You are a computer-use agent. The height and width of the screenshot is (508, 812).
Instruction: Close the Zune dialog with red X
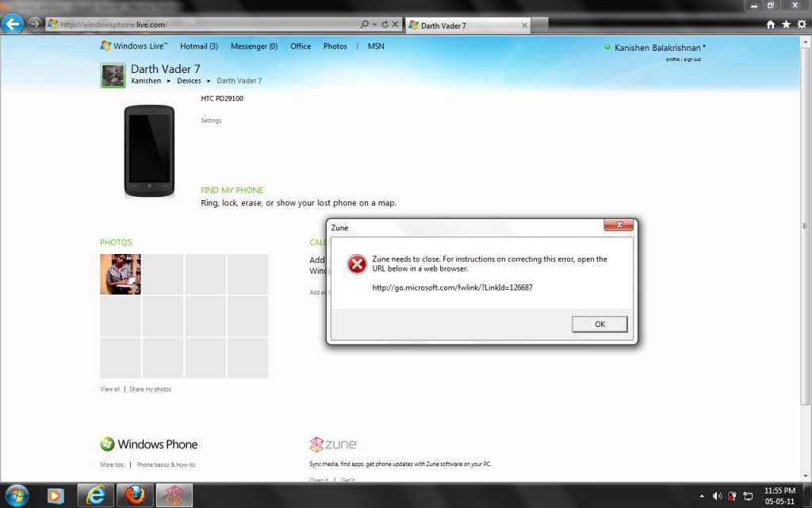point(618,225)
